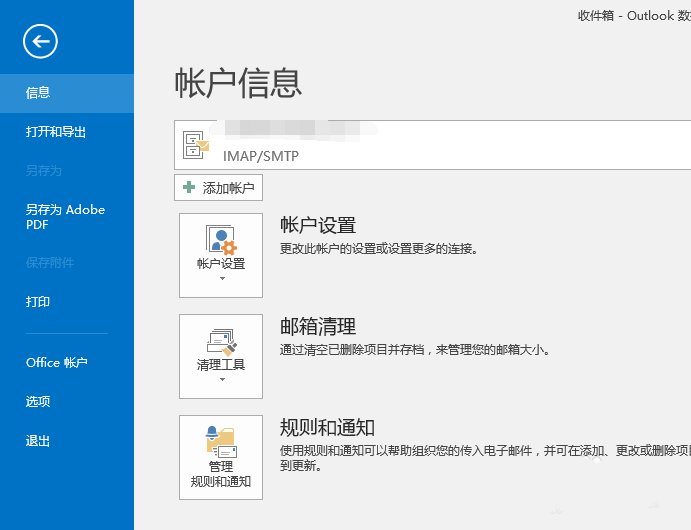The width and height of the screenshot is (691, 530).
Task: Click the mail account cabinet icon
Action: click(x=196, y=147)
